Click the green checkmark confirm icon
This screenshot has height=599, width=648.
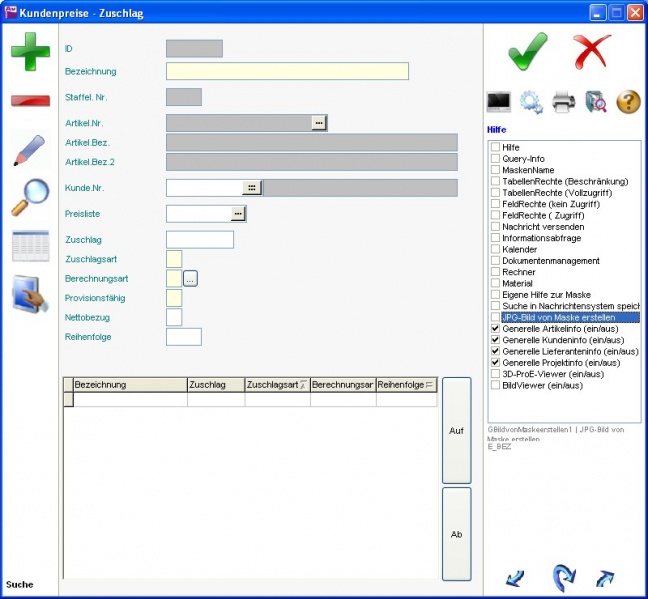(x=527, y=51)
